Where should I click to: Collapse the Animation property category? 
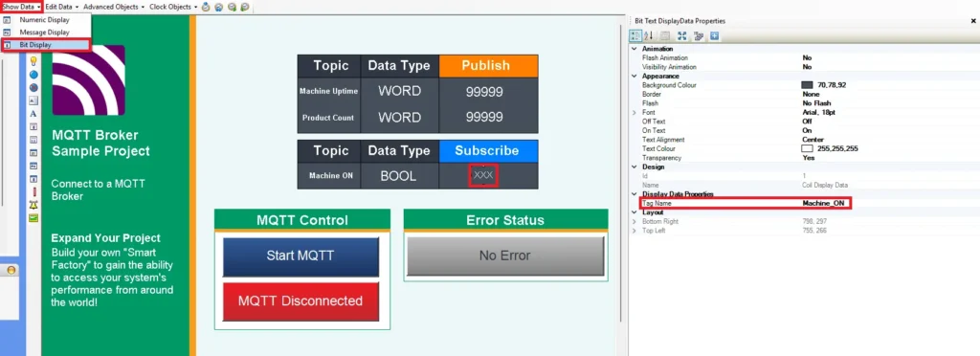pos(635,49)
